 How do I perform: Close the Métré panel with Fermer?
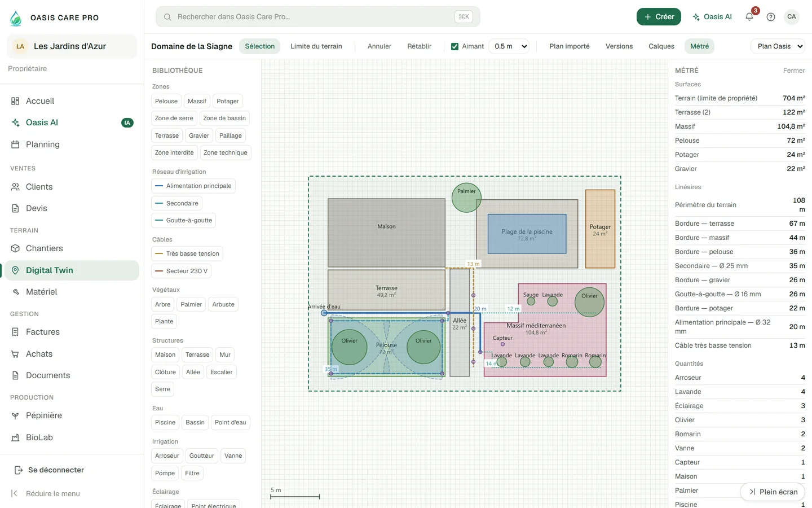[794, 71]
